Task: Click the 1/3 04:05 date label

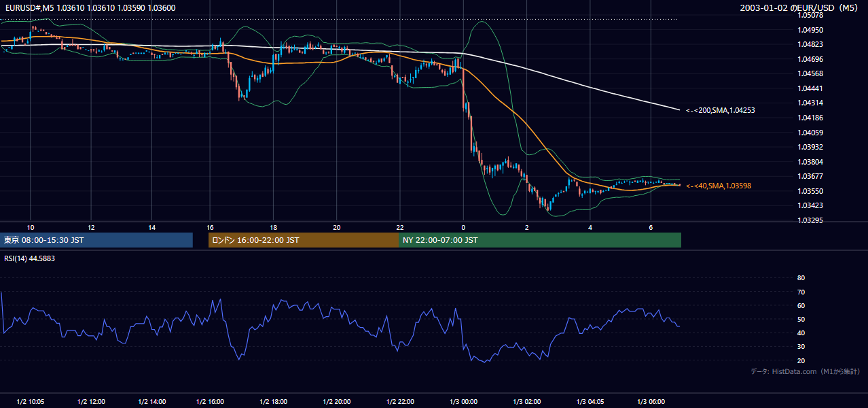Action: coord(590,401)
